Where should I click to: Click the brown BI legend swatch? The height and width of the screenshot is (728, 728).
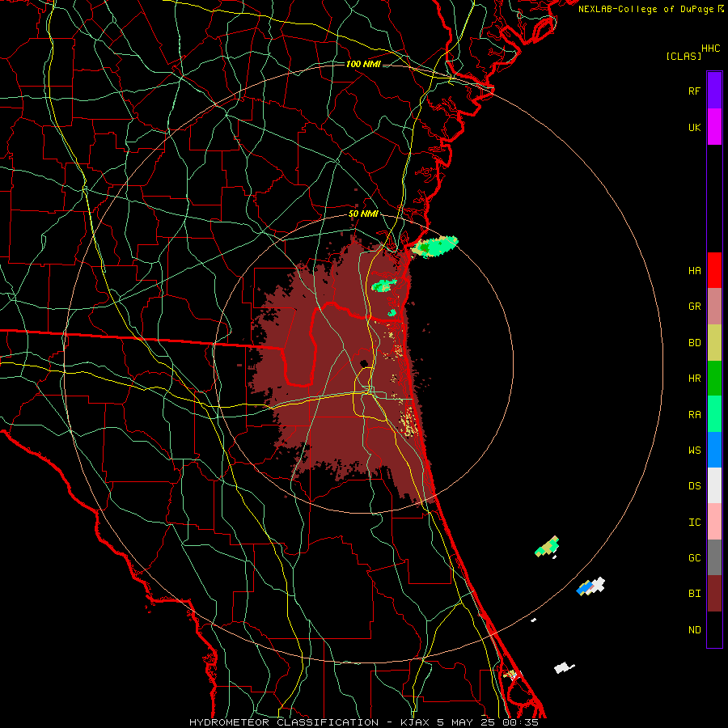714,594
